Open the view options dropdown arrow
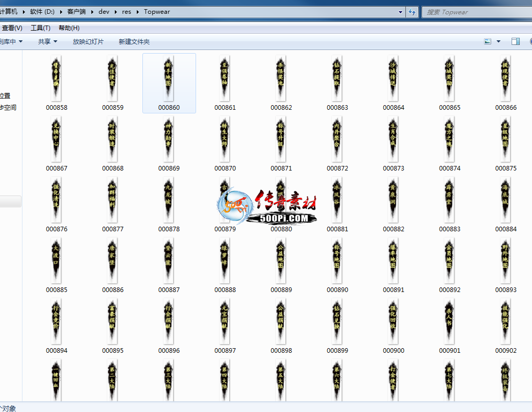The width and height of the screenshot is (532, 412). [498, 41]
